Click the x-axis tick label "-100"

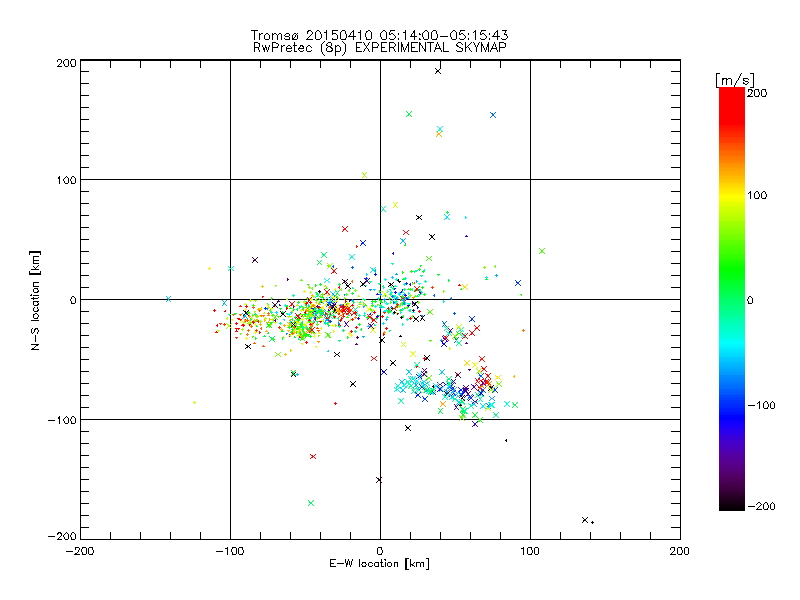tap(230, 551)
